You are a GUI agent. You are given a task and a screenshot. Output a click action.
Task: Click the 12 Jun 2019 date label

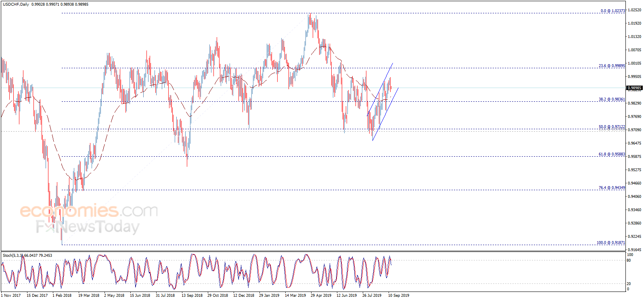(347, 296)
